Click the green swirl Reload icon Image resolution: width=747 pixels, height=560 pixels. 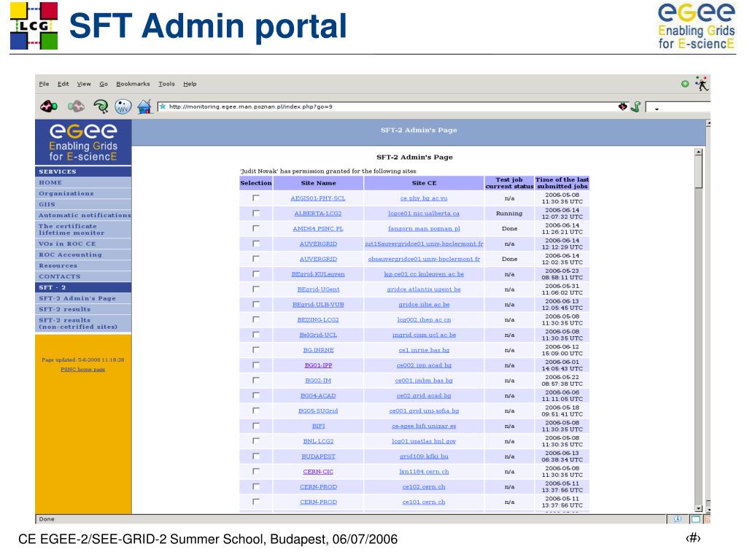point(101,106)
